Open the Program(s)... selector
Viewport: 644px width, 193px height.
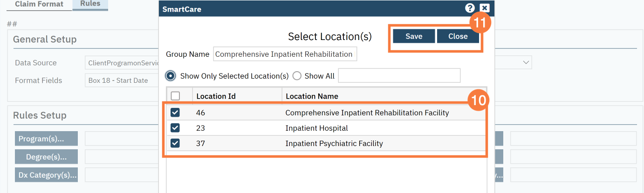[x=47, y=139]
